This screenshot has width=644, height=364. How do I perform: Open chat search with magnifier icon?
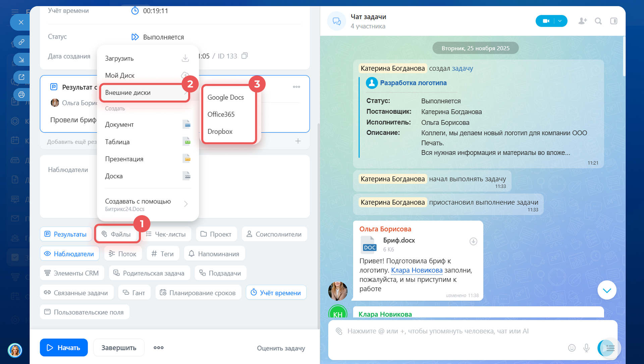pos(598,21)
